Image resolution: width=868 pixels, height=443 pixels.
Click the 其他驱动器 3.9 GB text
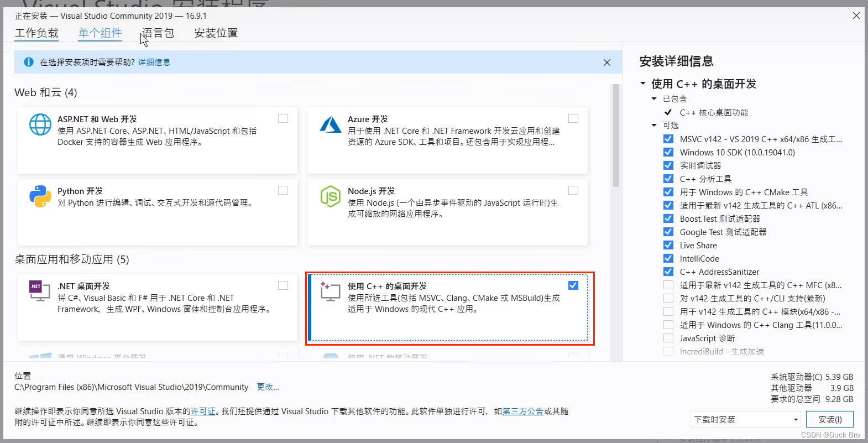tap(812, 388)
